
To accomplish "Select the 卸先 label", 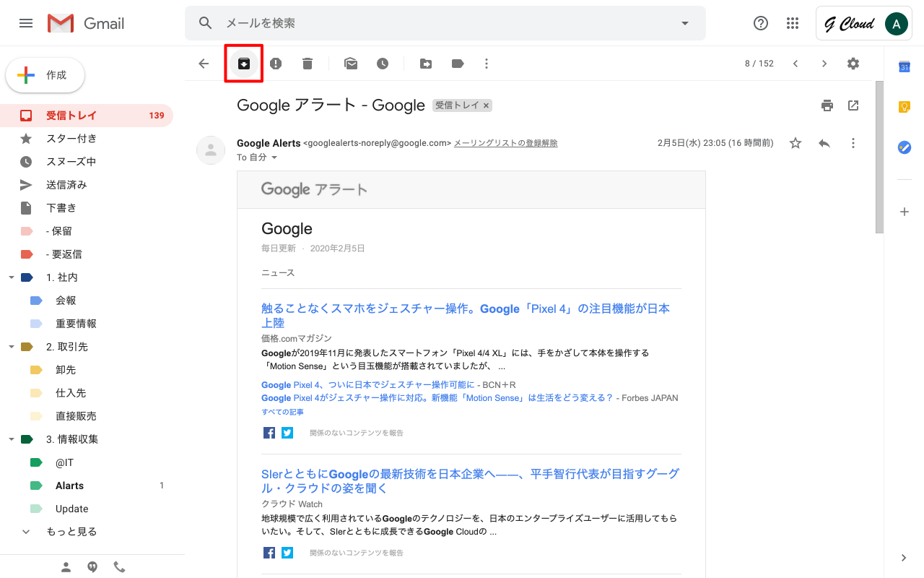I will point(87,370).
